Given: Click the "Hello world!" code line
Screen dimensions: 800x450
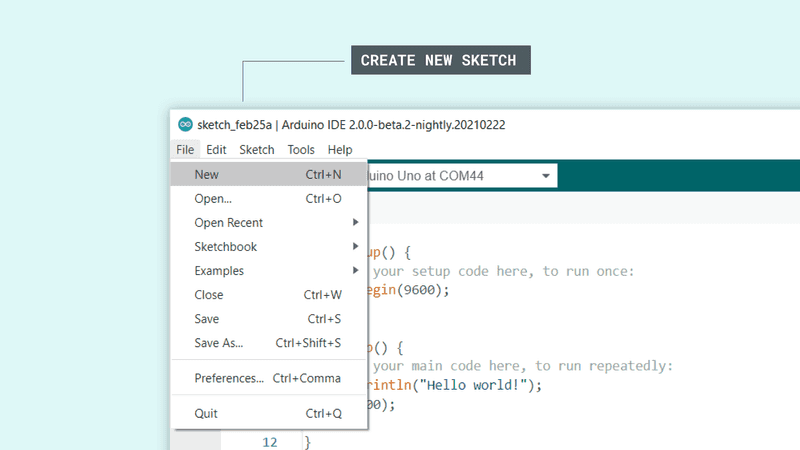Looking at the screenshot, I should (456, 385).
